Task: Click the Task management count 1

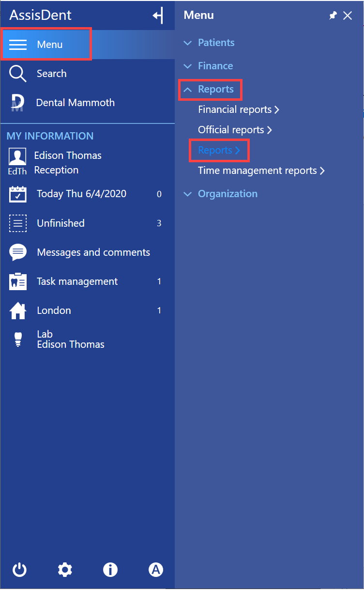Action: pos(159,281)
